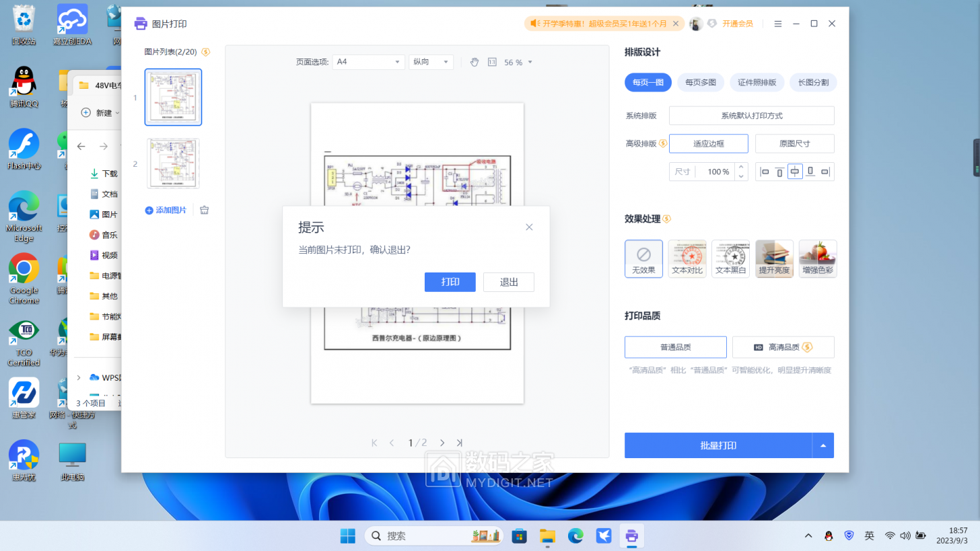Open the 纵向 orientation dropdown
Viewport: 980px width, 551px height.
[431, 62]
